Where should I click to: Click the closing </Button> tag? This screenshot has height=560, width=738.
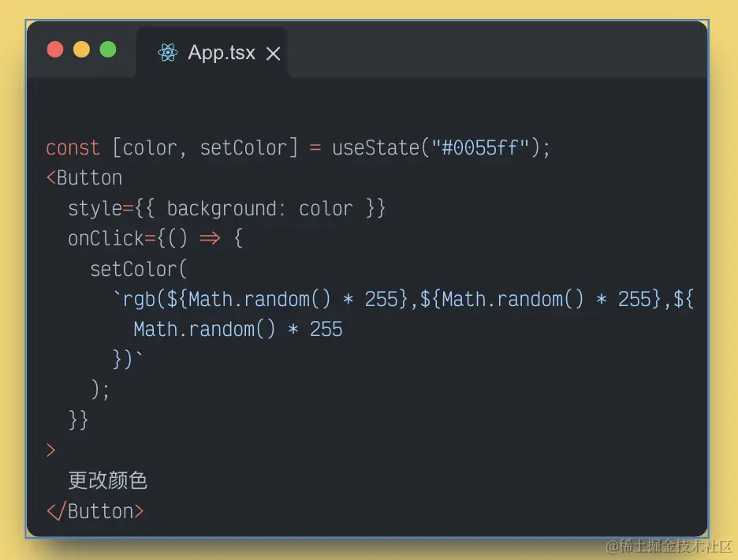coord(95,511)
